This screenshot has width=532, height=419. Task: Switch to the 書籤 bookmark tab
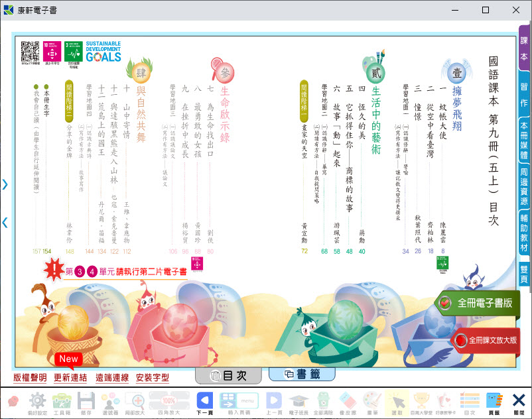301,374
